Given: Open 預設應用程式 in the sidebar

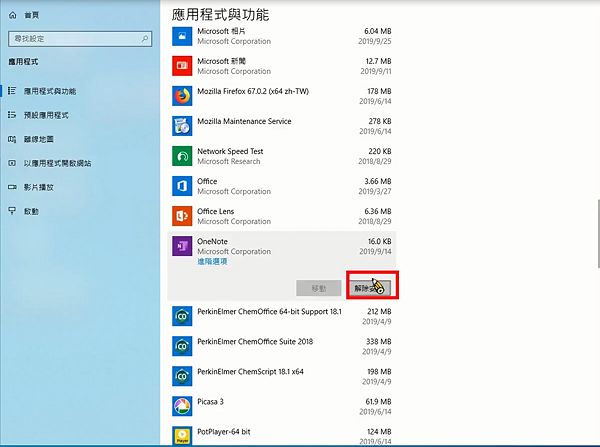Looking at the screenshot, I should click(x=46, y=115).
